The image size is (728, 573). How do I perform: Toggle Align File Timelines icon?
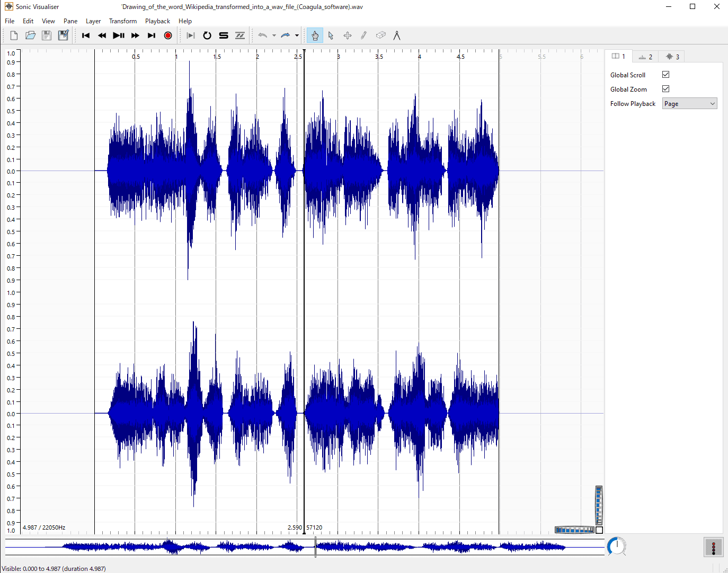[240, 35]
